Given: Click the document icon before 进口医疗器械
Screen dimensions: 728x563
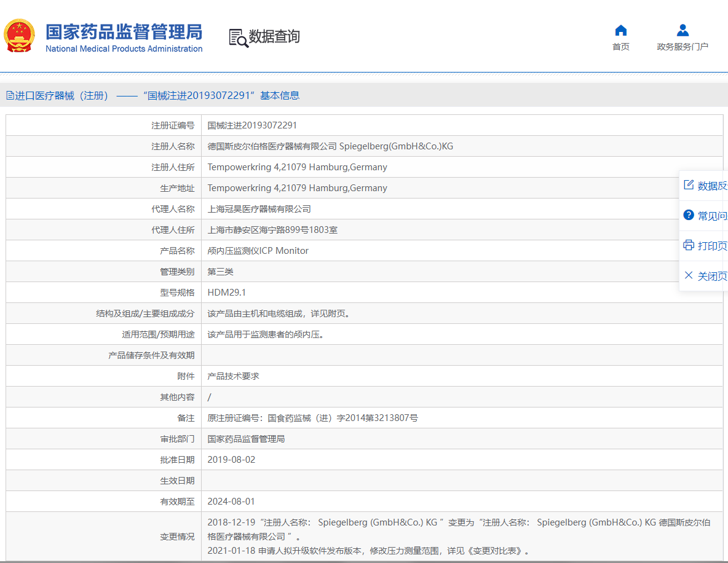Looking at the screenshot, I should pos(10,96).
